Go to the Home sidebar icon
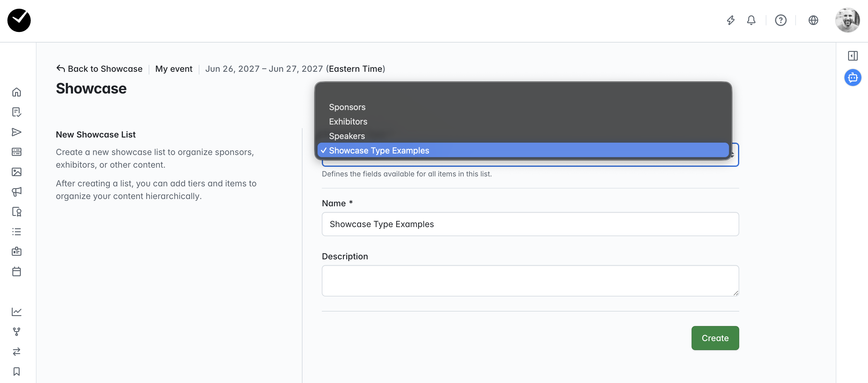The height and width of the screenshot is (383, 868). pos(17,92)
